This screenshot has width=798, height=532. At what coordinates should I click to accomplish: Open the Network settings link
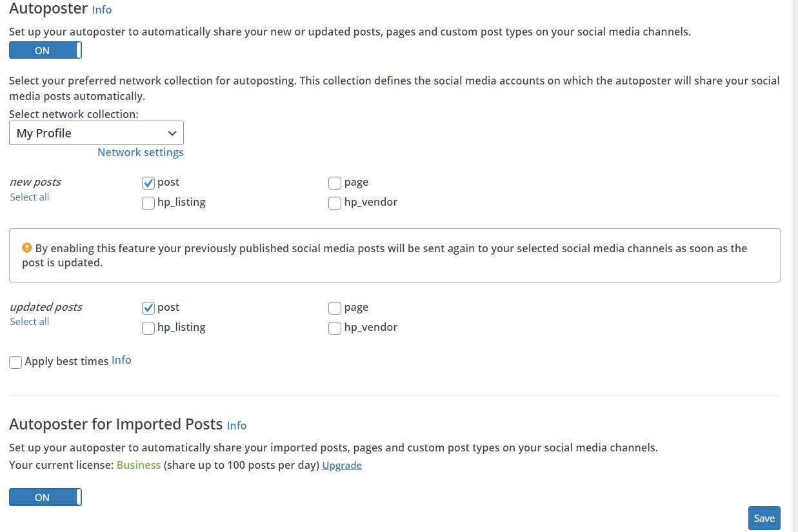pyautogui.click(x=141, y=152)
